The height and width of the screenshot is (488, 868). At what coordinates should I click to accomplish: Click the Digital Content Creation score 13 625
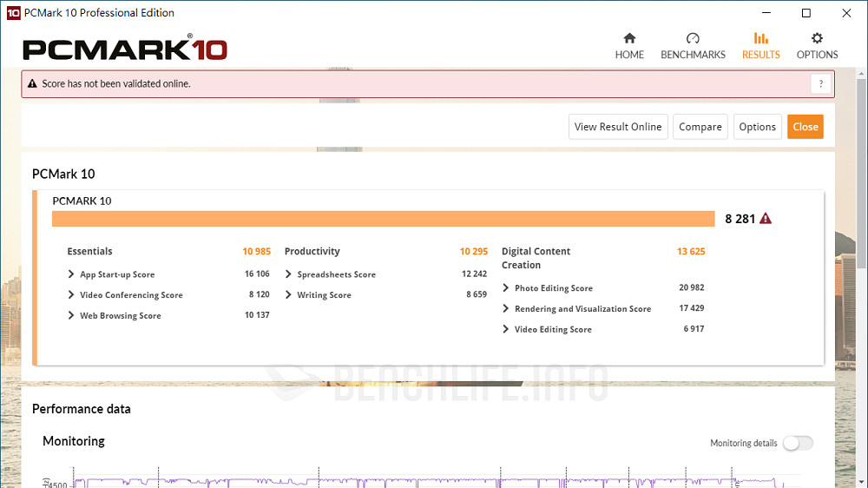tap(691, 252)
